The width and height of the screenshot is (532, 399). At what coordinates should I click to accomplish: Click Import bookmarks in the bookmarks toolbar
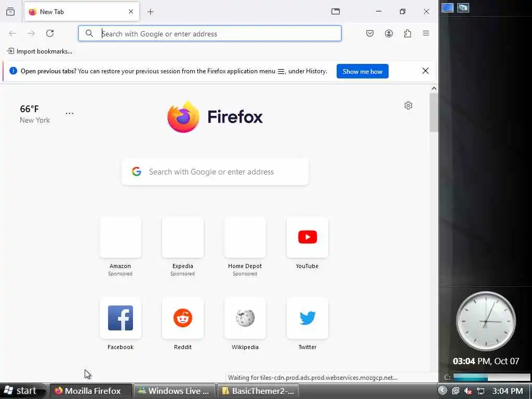point(39,51)
